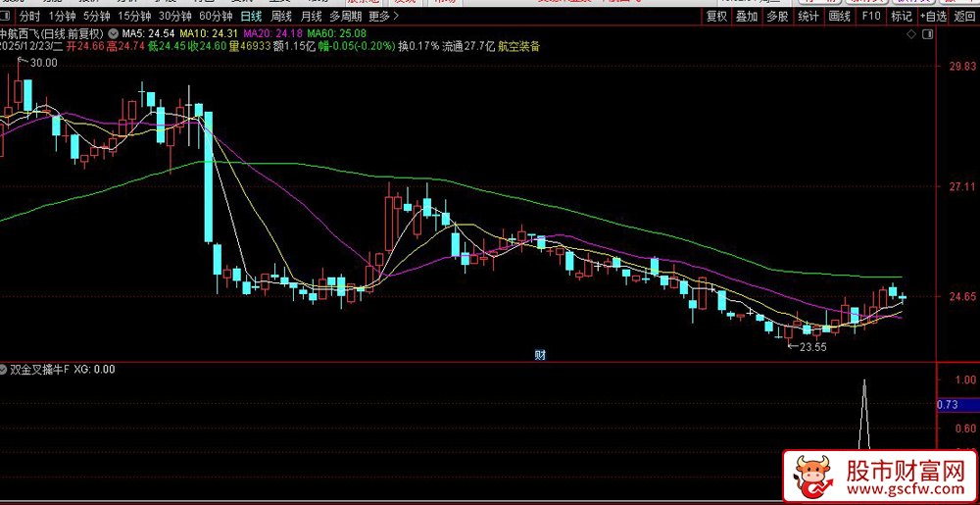980x505 pixels.
Task: Click MA5: 24.54 indicator label
Action: 149,33
